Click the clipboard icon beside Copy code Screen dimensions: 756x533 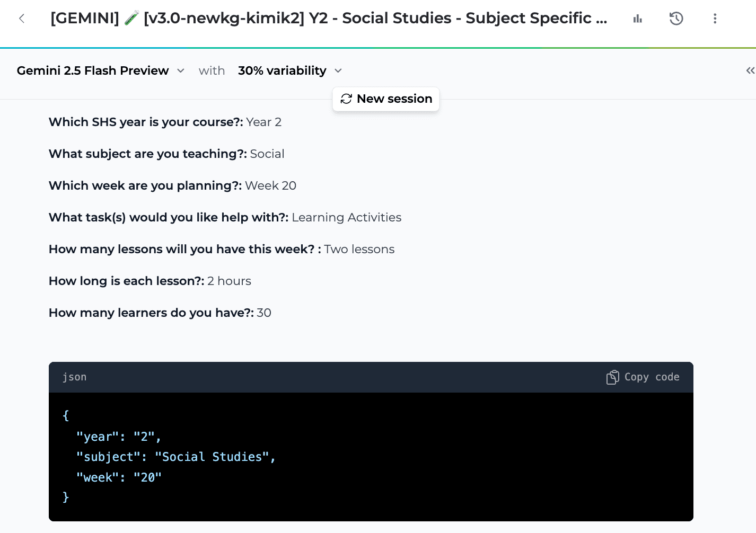[612, 377]
